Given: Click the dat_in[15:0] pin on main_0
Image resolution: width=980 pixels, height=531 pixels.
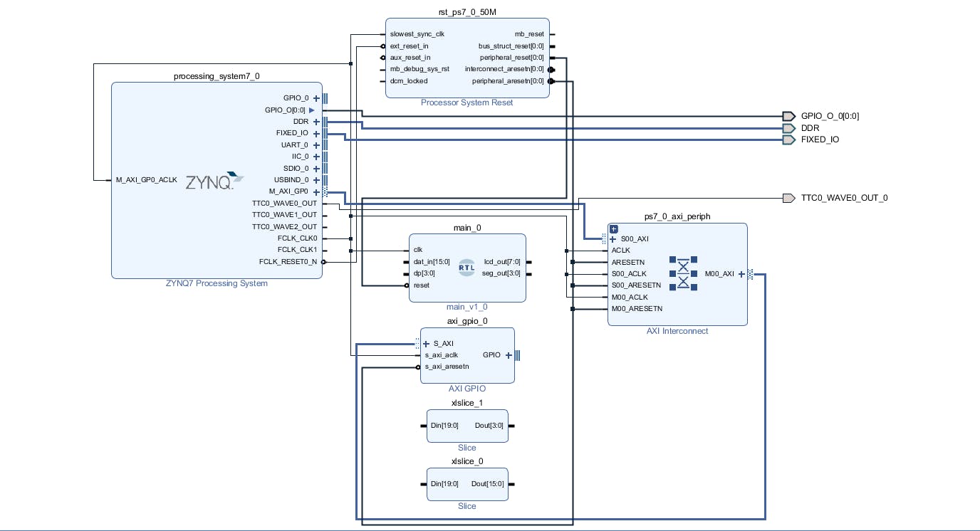Looking at the screenshot, I should pos(430,262).
